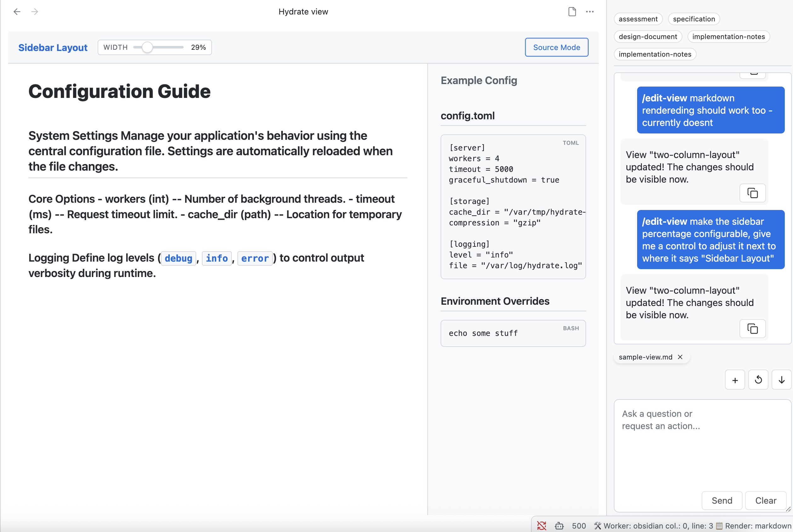This screenshot has height=532, width=793.
Task: Click the down-arrow button in the chat panel
Action: [781, 380]
